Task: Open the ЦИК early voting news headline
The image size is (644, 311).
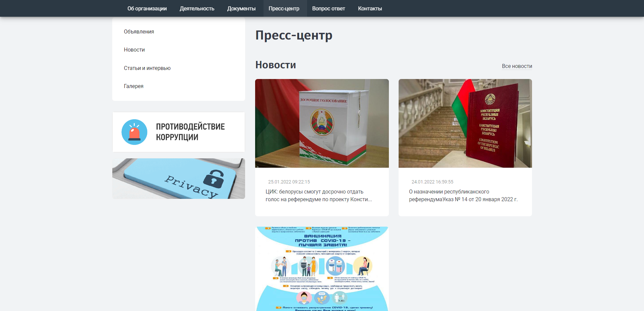Action: (318, 196)
